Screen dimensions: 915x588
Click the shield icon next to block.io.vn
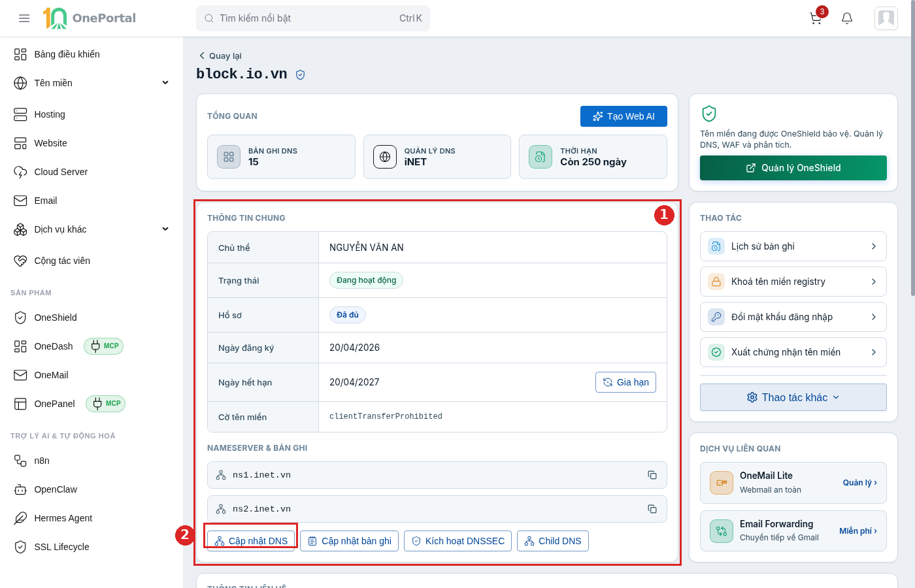301,74
